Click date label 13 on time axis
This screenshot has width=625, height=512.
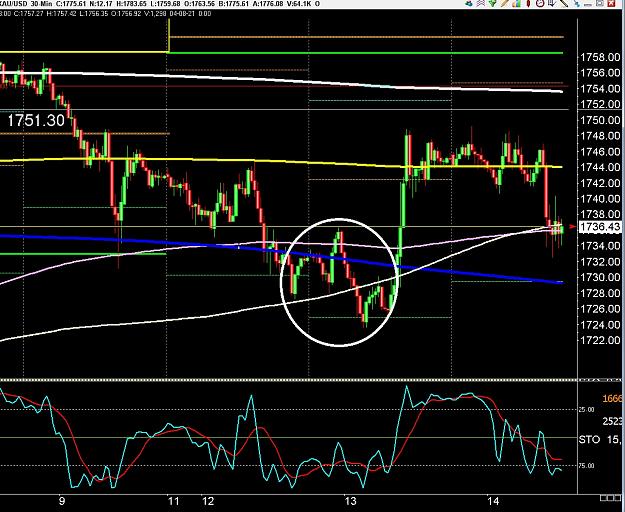pos(350,501)
